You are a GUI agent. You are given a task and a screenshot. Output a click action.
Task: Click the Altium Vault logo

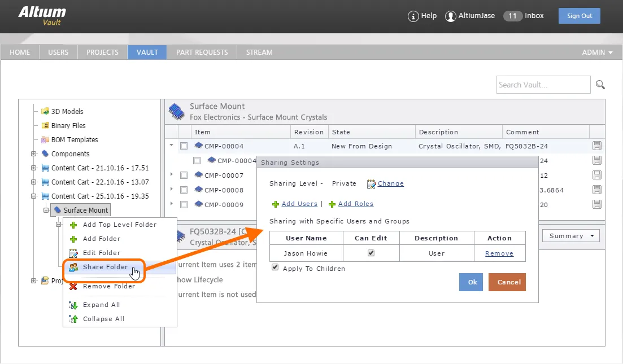42,16
